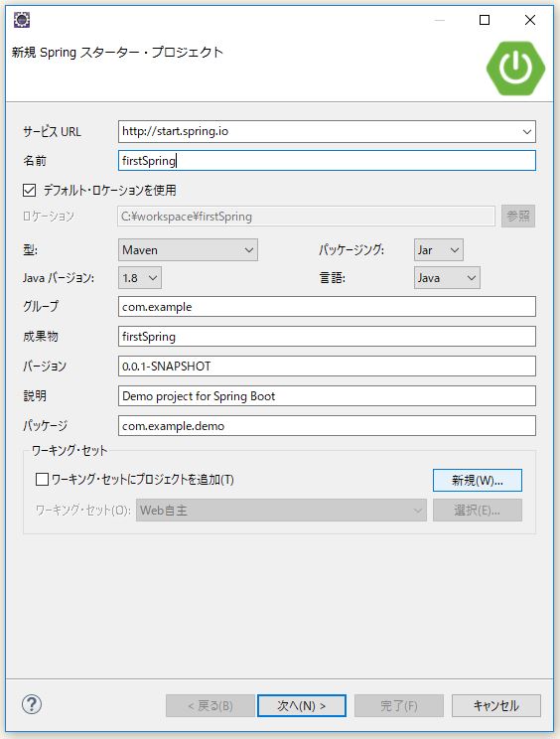Click the Java バージョン: label
560x739 pixels.
click(x=59, y=278)
